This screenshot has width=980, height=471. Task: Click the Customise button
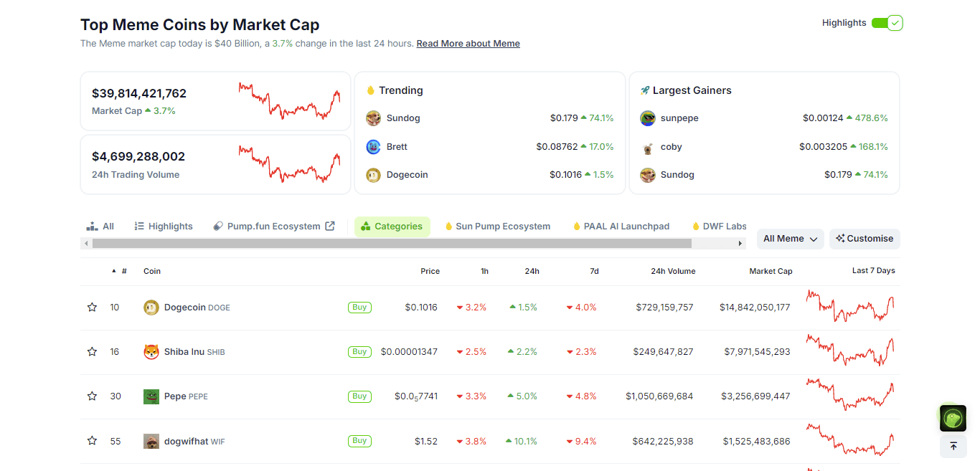pyautogui.click(x=864, y=239)
